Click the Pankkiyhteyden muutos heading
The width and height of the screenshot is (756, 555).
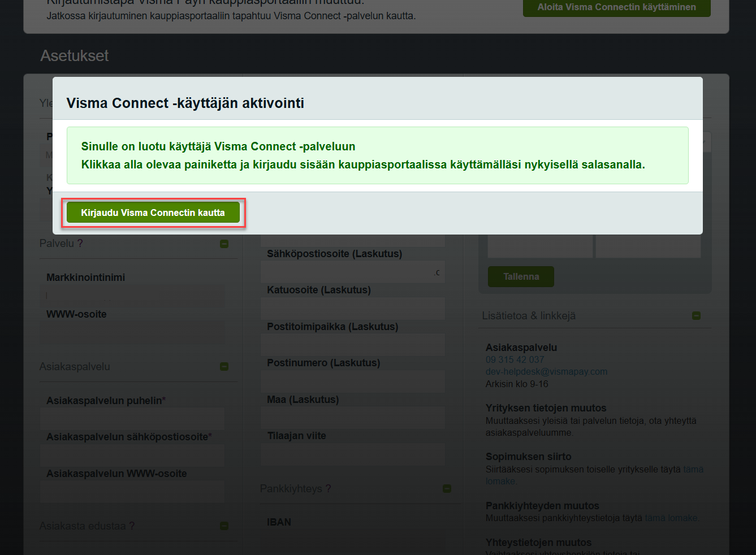(542, 506)
